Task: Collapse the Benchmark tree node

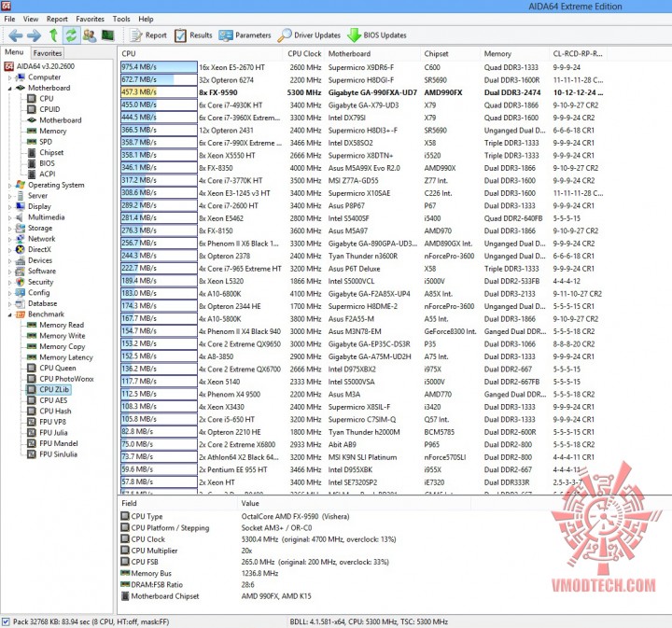Action: click(10, 314)
